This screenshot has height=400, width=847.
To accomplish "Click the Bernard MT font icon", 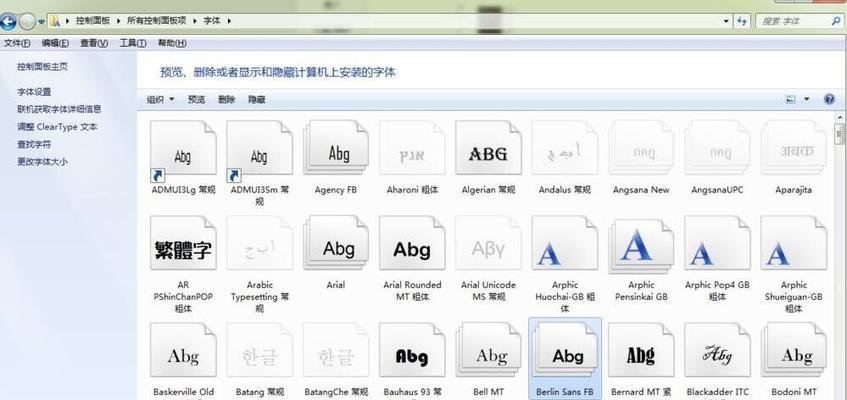I will pyautogui.click(x=641, y=355).
